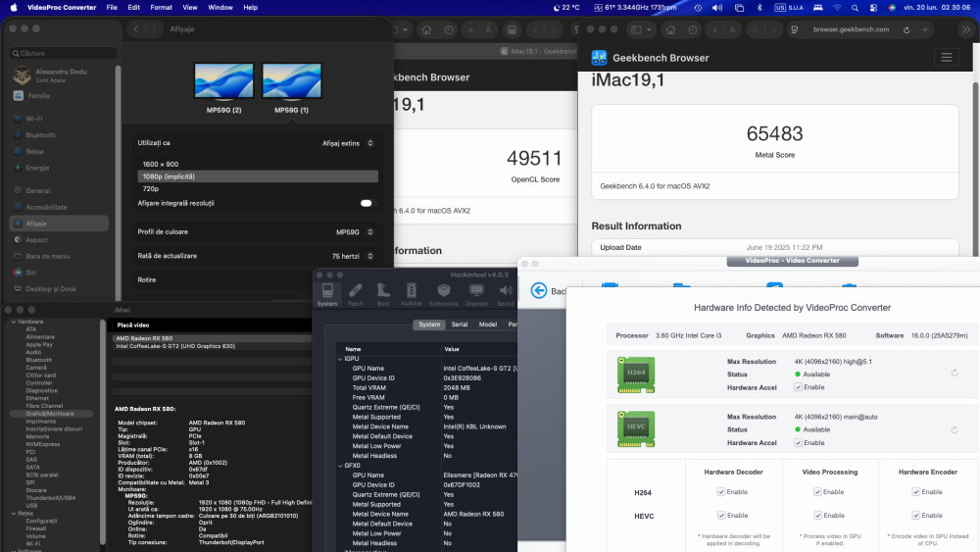This screenshot has width=980, height=552.
Task: Click the Geekbench Browser logo icon
Action: click(599, 58)
